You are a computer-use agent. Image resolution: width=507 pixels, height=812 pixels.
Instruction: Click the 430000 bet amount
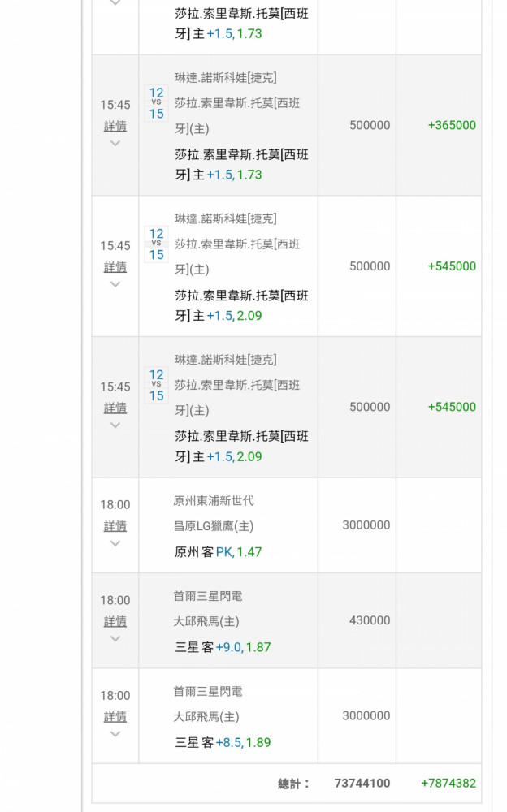370,620
